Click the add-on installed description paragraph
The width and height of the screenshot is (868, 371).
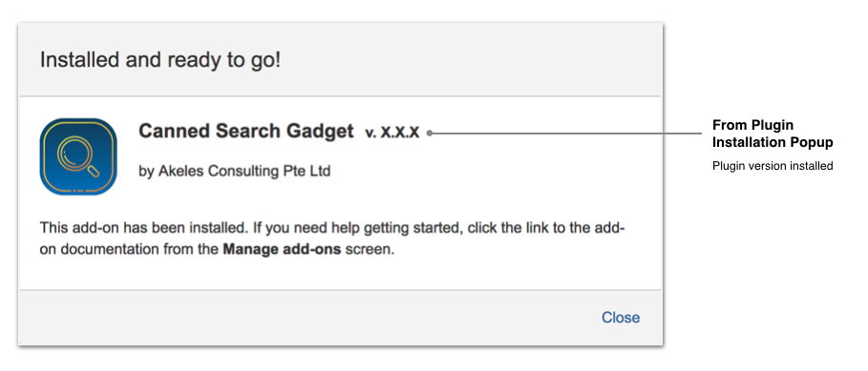click(332, 238)
